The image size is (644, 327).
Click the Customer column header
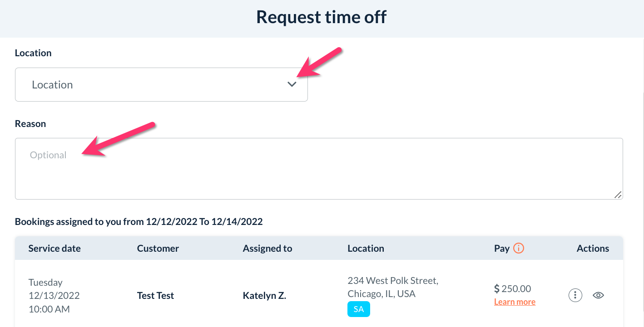click(x=158, y=249)
